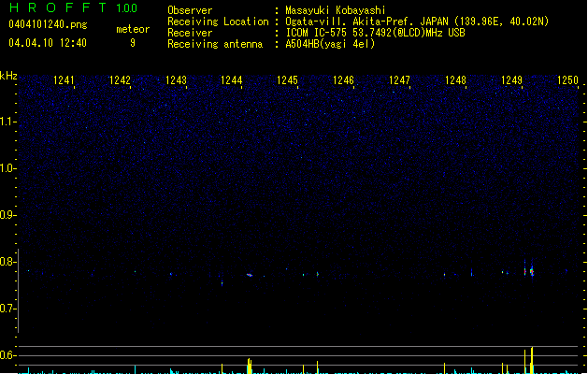Click the 0.9 kHz frequency tick label
The width and height of the screenshot is (588, 374).
tap(7, 215)
